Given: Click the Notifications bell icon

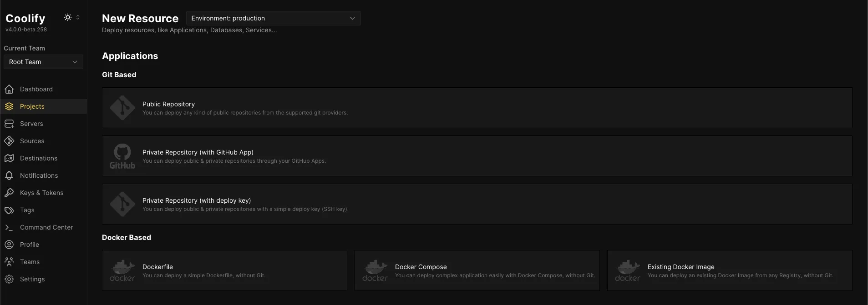Looking at the screenshot, I should [x=9, y=175].
